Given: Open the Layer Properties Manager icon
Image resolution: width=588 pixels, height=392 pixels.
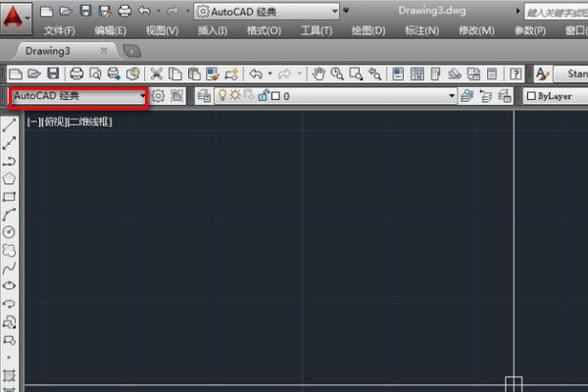Looking at the screenshot, I should 204,96.
